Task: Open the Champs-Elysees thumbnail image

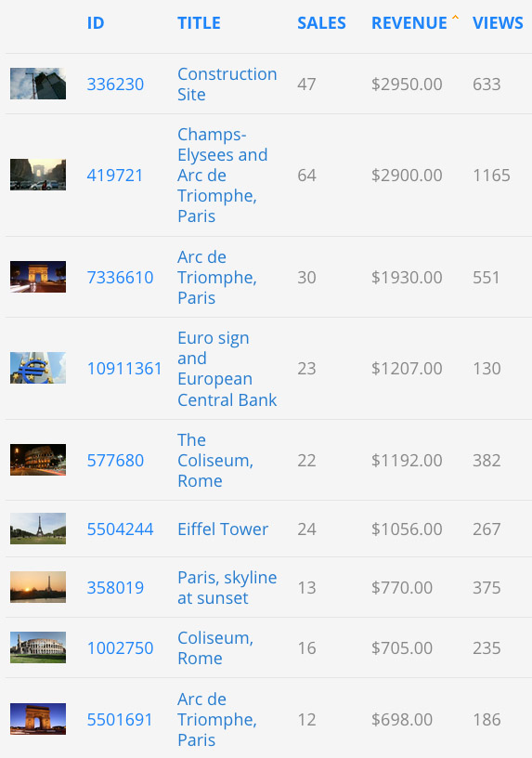Action: (x=38, y=175)
